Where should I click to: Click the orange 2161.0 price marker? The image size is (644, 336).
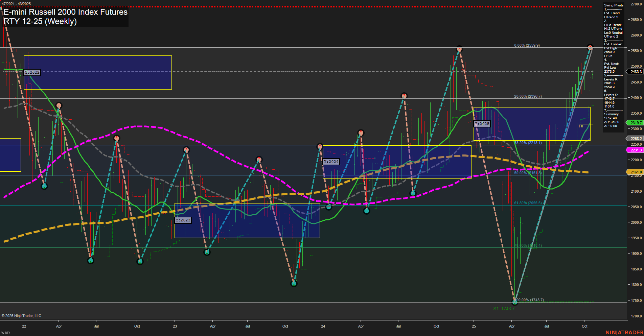[635, 172]
